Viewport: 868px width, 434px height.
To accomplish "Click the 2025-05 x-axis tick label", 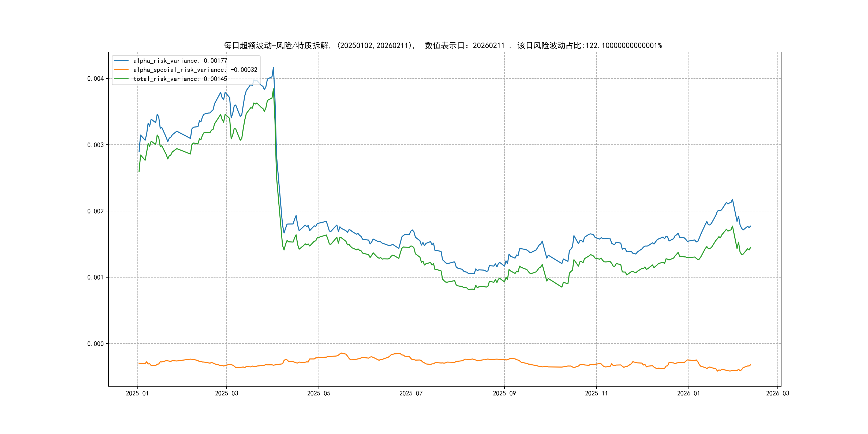I will pos(319,393).
